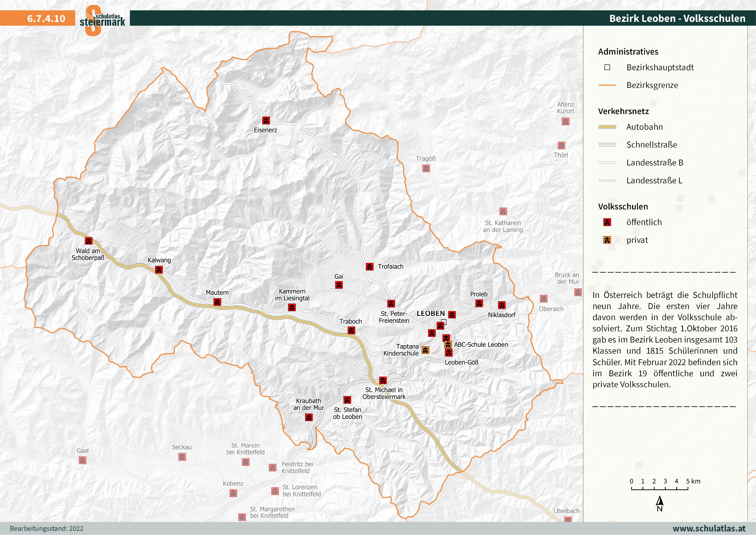This screenshot has height=535, width=756.
Task: Click the Gai school icon
Action: click(339, 285)
